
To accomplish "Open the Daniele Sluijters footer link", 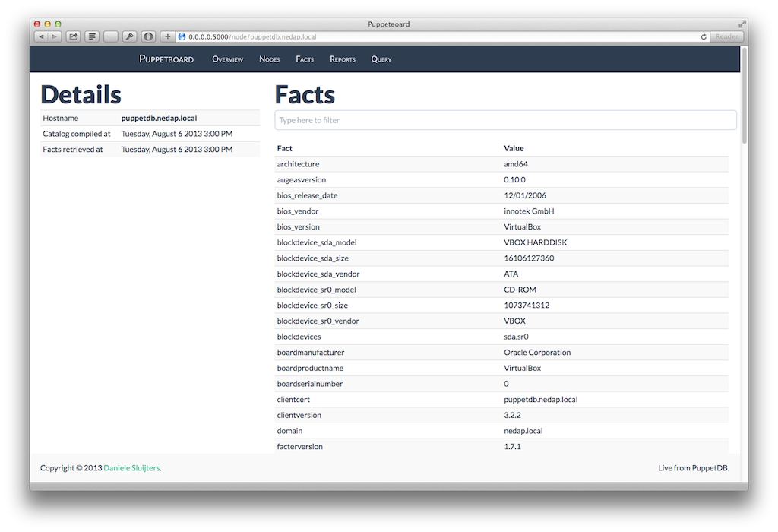I will [x=131, y=468].
